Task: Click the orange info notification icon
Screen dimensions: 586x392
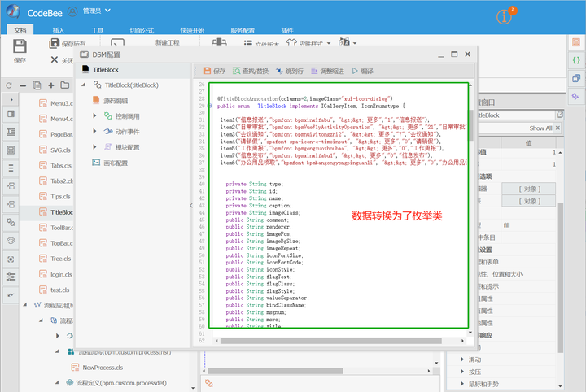Action: (504, 17)
